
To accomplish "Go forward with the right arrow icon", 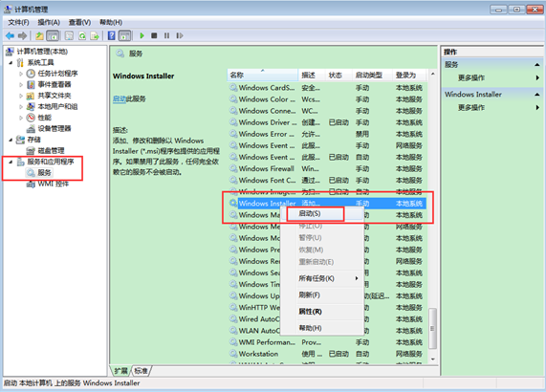I will [22, 35].
